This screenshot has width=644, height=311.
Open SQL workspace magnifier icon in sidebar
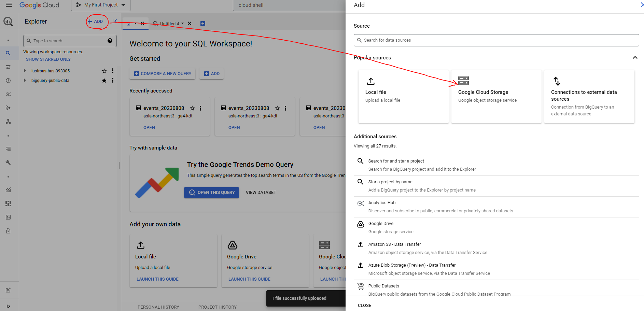click(x=8, y=53)
